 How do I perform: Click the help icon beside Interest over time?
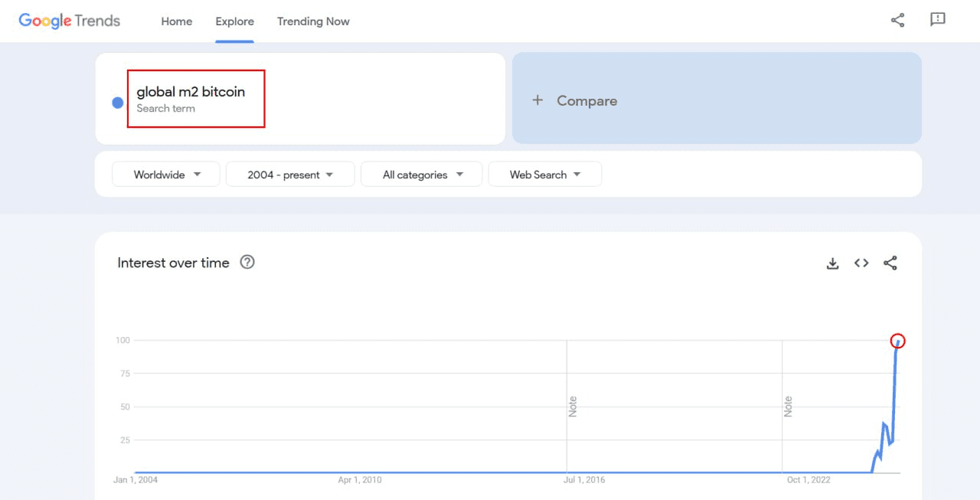247,263
